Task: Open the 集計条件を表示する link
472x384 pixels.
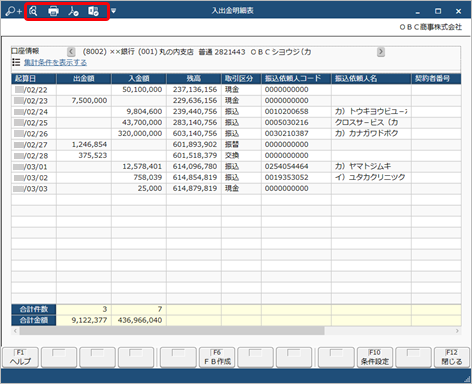Action: 55,62
